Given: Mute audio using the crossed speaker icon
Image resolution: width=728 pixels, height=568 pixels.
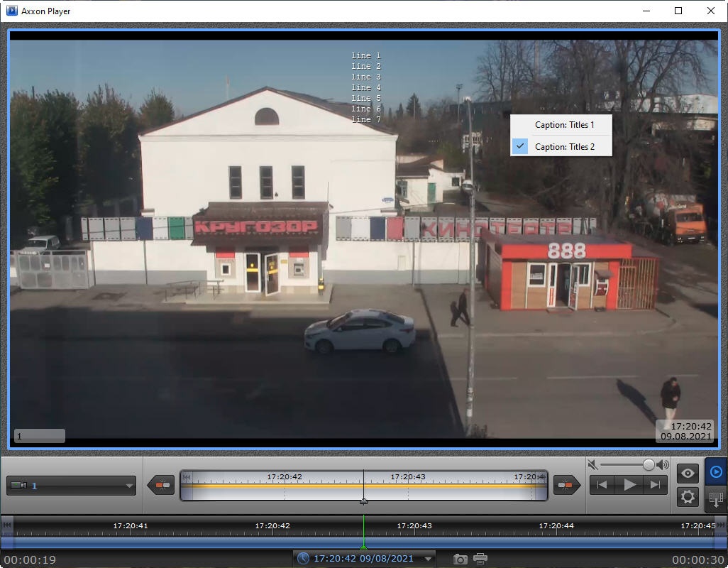Looking at the screenshot, I should 592,465.
